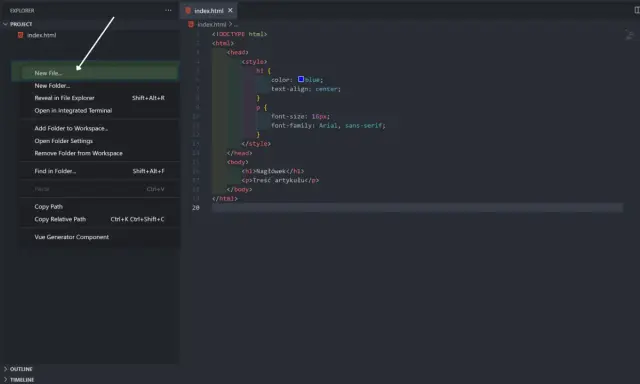Image resolution: width=640 pixels, height=384 pixels.
Task: Click the split editor icon at top right
Action: pyautogui.click(x=637, y=10)
